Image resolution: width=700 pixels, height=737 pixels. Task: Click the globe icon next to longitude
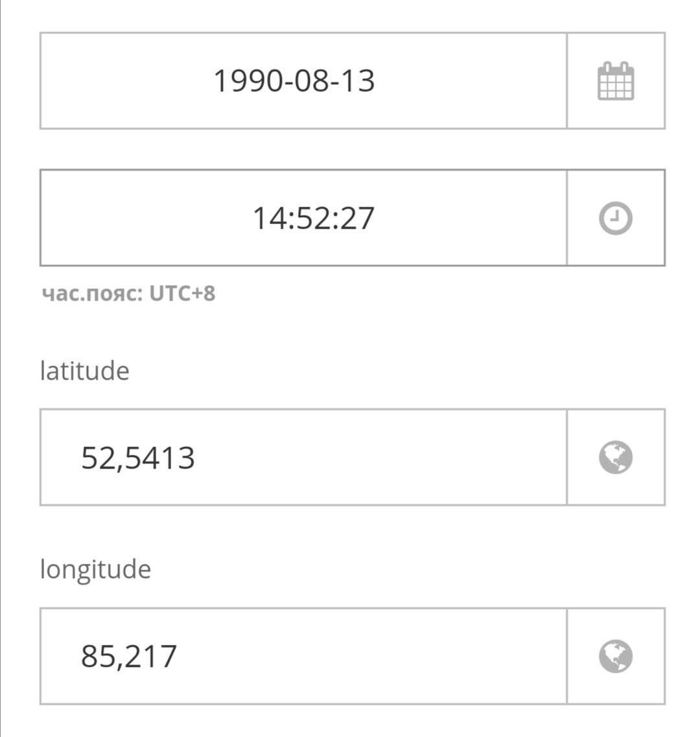pos(615,656)
